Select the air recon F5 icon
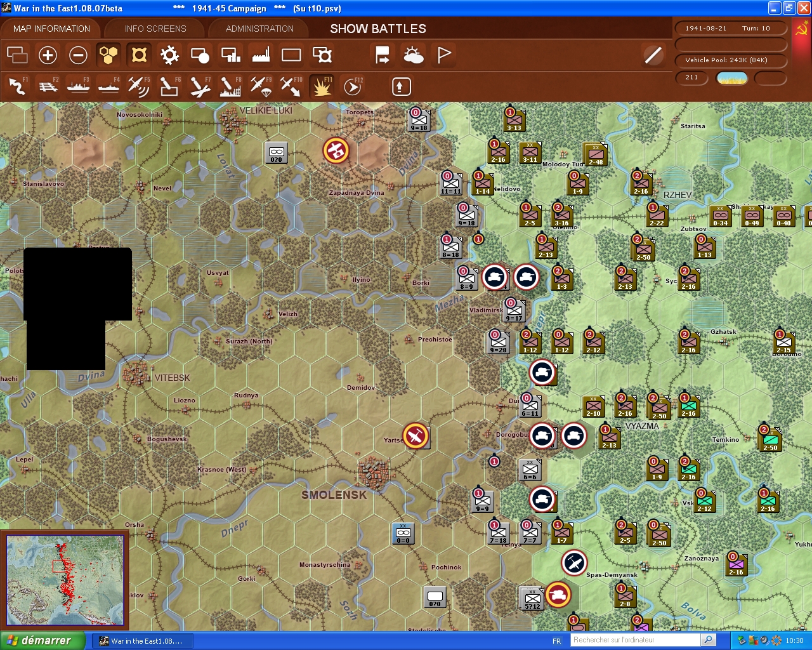Viewport: 812px width, 650px height. (139, 86)
